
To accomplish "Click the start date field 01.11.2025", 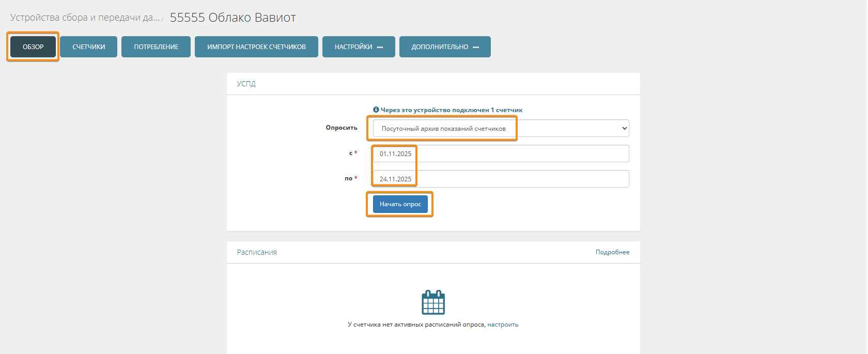I will click(x=500, y=154).
